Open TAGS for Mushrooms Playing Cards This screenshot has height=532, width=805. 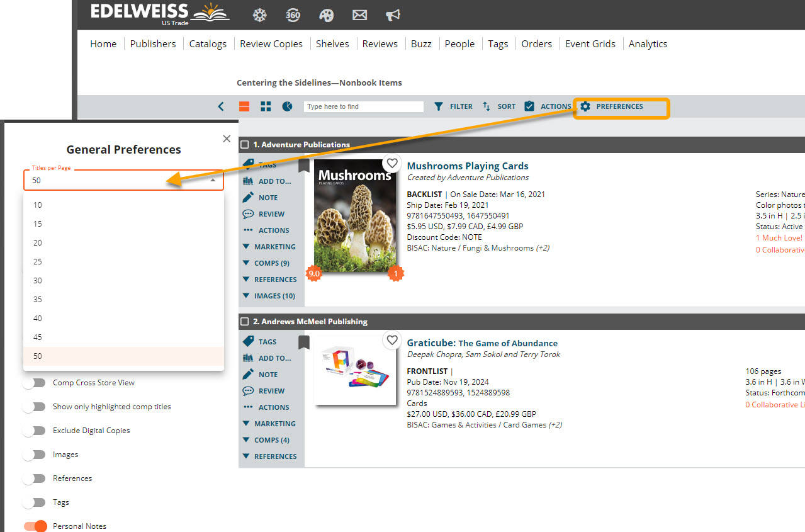click(260, 164)
